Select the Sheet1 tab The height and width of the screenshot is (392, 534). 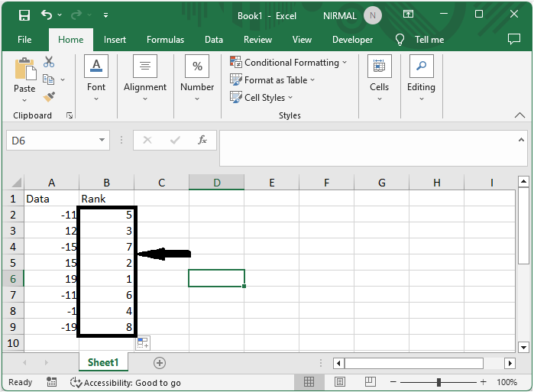pyautogui.click(x=103, y=362)
